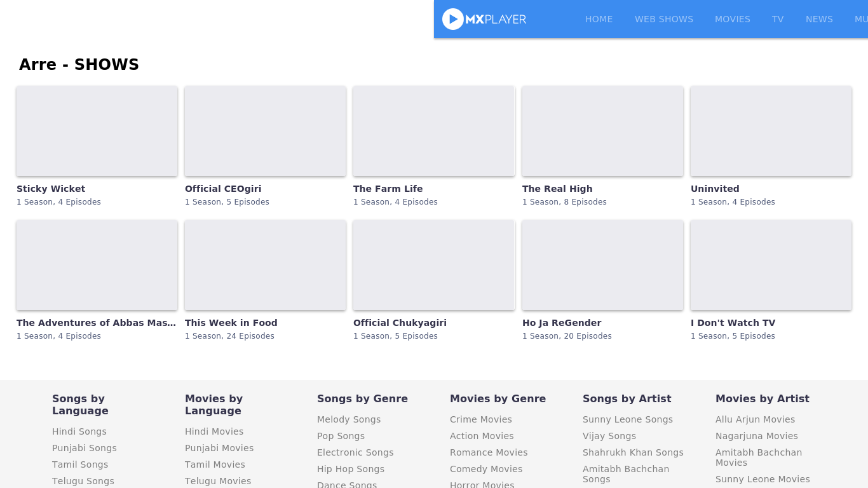Open The Farm Life show thumbnail
This screenshot has height=488, width=868.
[433, 131]
